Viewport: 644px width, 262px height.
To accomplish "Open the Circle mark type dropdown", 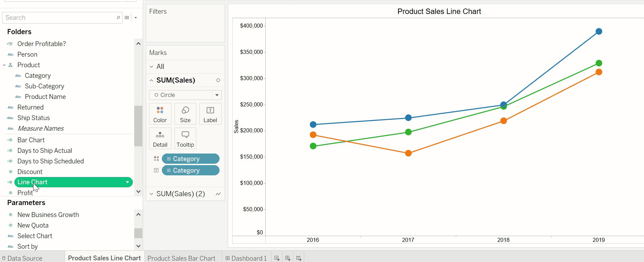I will 217,95.
